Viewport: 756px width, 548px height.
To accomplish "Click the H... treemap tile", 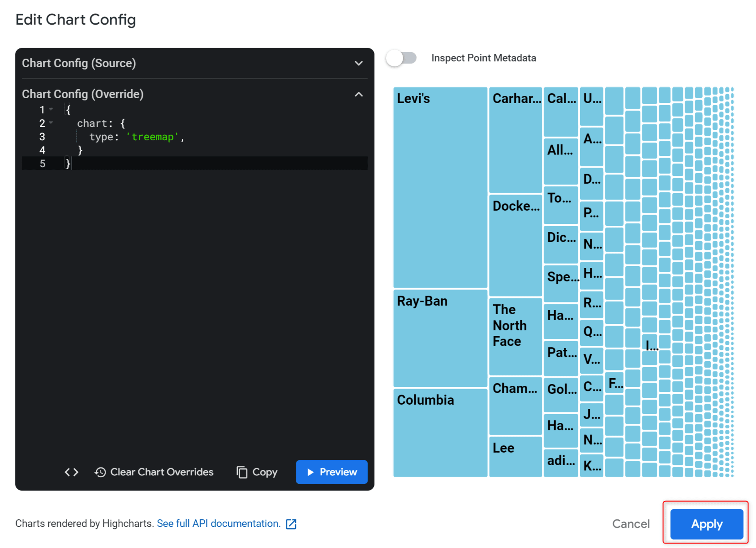I will [x=592, y=275].
